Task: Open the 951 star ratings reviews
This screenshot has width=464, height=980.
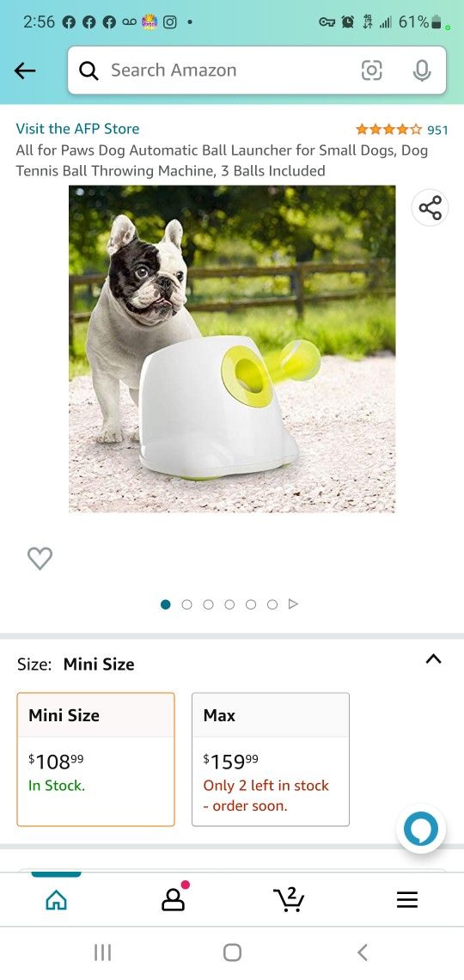Action: pyautogui.click(x=401, y=130)
